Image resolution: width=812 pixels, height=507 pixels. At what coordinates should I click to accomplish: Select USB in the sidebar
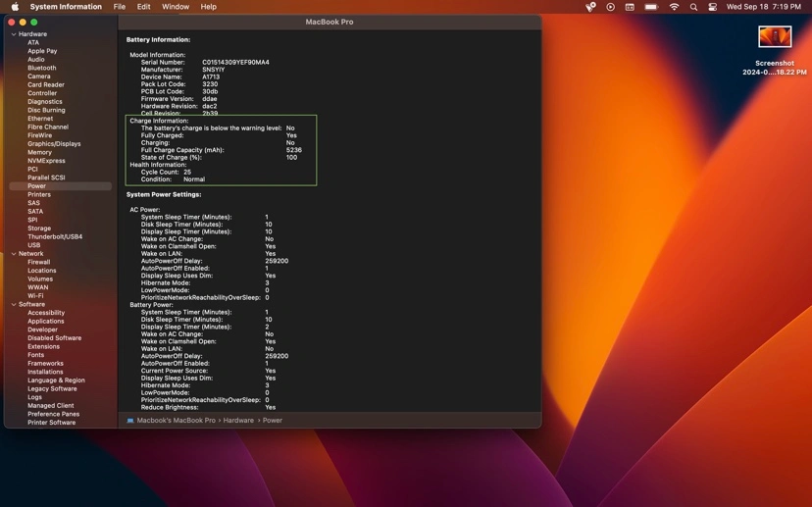[x=33, y=245]
